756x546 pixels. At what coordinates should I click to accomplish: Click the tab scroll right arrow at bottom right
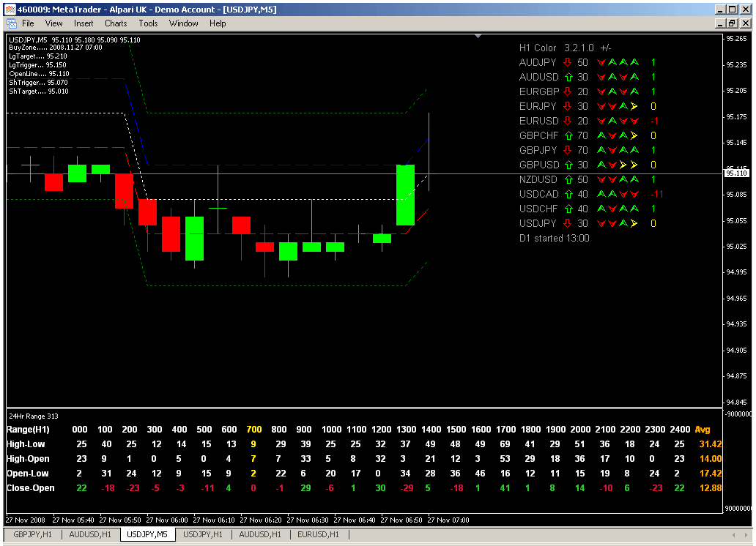[746, 534]
